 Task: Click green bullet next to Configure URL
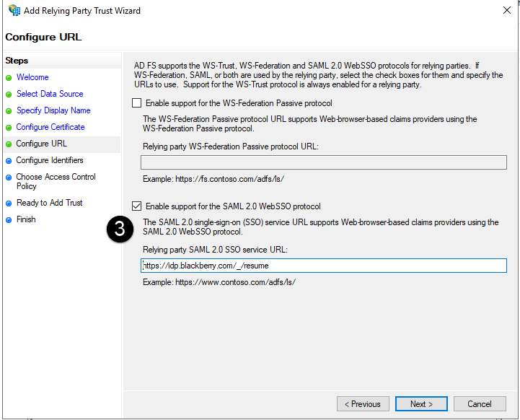[x=9, y=144]
